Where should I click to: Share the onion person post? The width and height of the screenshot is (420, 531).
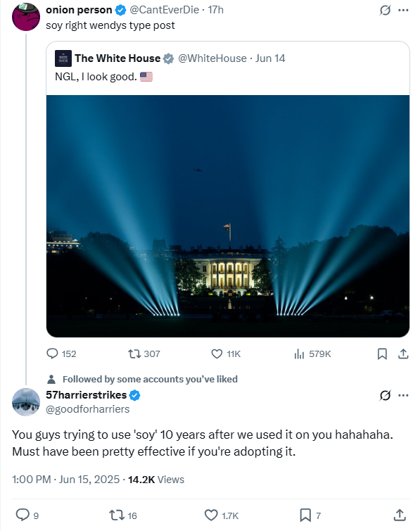403,354
